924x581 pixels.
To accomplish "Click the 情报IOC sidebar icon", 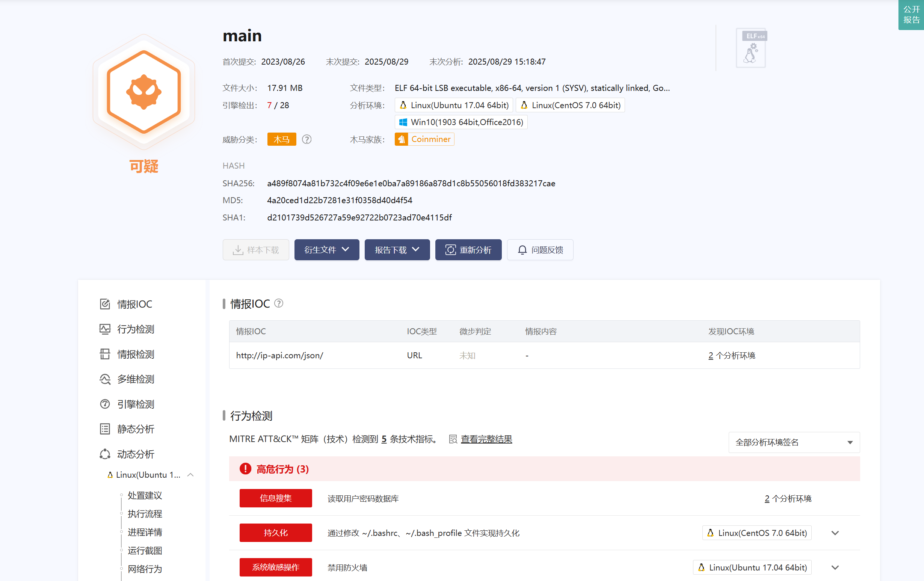I will tap(105, 304).
